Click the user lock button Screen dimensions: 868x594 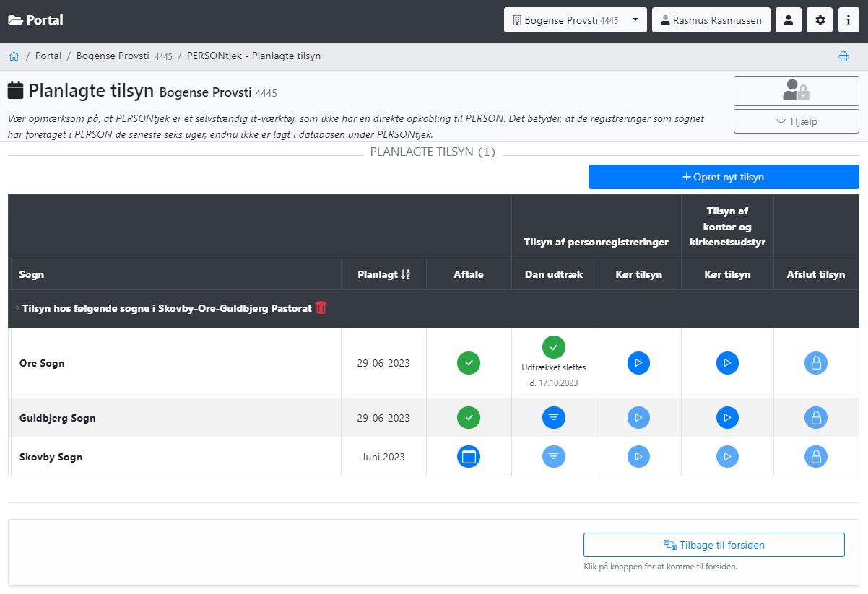tap(797, 91)
